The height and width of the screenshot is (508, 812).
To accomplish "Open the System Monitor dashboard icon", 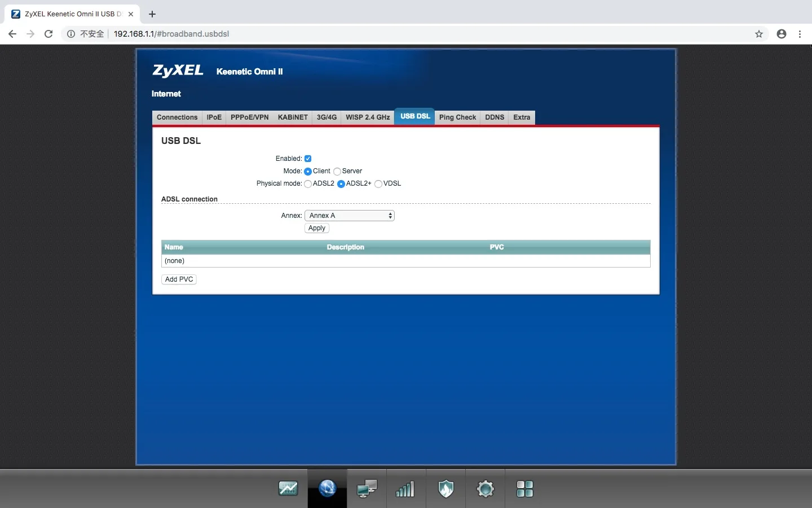I will 288,488.
